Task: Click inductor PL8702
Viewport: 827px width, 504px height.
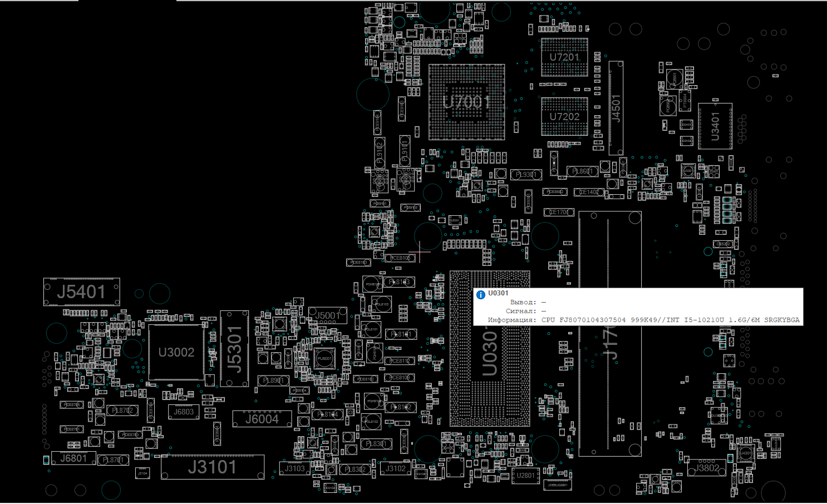Action: (122, 411)
